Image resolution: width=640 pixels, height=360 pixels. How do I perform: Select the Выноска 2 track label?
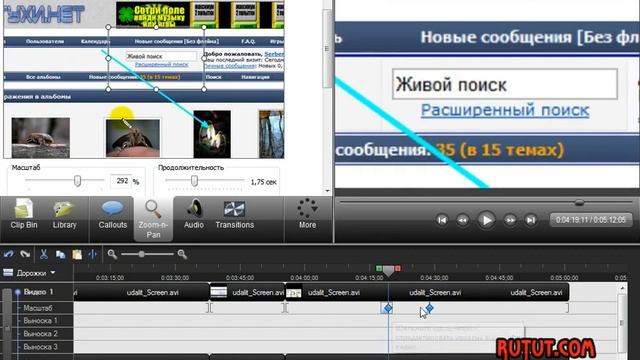coord(40,334)
